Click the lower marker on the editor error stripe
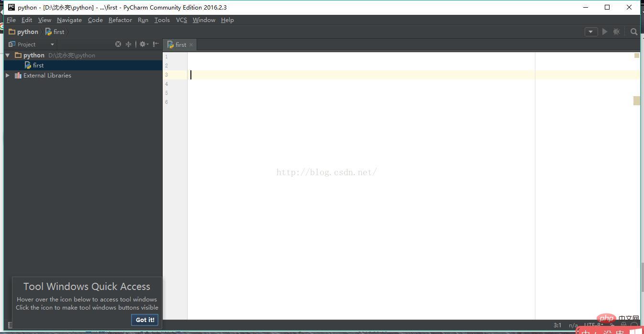Viewport: 644px width, 334px height. pyautogui.click(x=637, y=100)
